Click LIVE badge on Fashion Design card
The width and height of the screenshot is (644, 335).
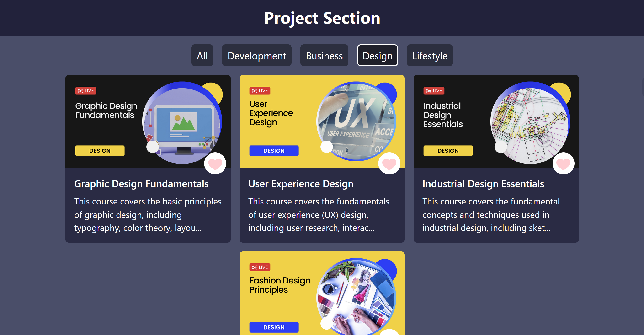260,267
